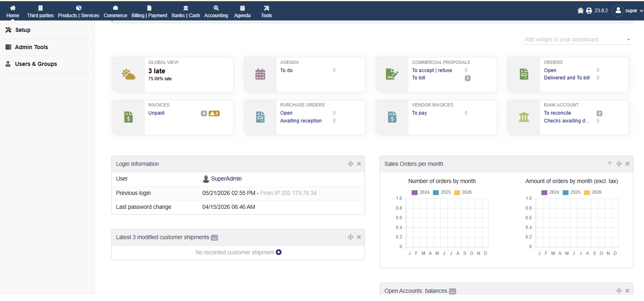Open the SuperAdmin user link
The image size is (644, 301).
222,179
